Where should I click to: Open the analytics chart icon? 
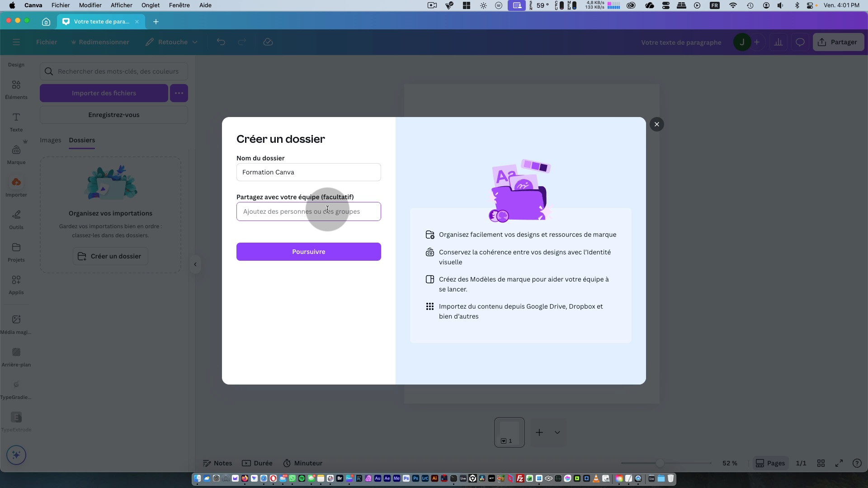(778, 42)
